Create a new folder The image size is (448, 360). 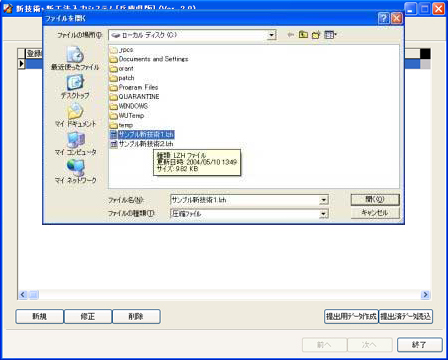pyautogui.click(x=316, y=35)
